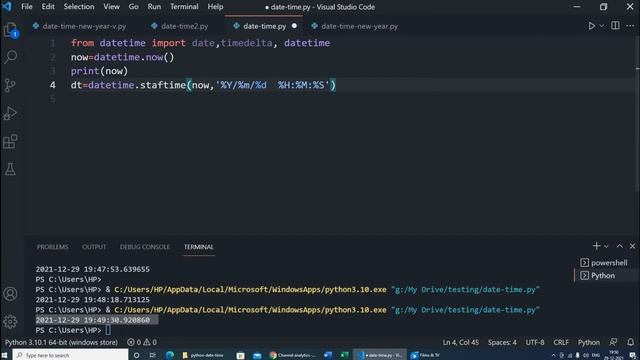Open the taskbar clock and date
The image size is (640, 360).
pos(614,355)
